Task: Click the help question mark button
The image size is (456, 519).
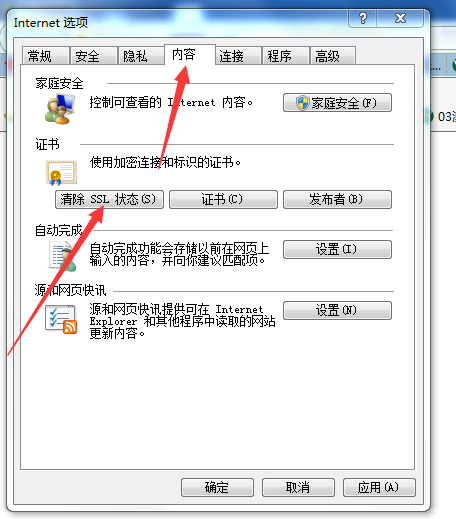Action: (363, 18)
